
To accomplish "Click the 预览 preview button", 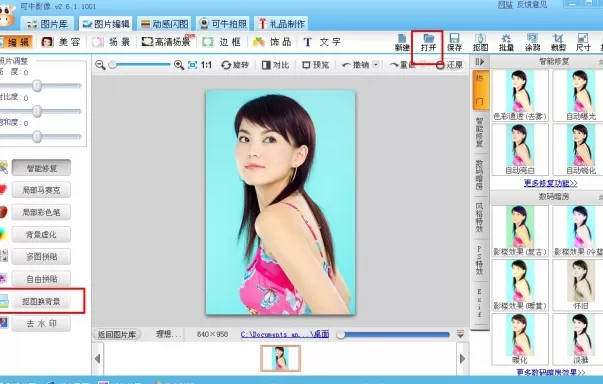I will point(316,65).
